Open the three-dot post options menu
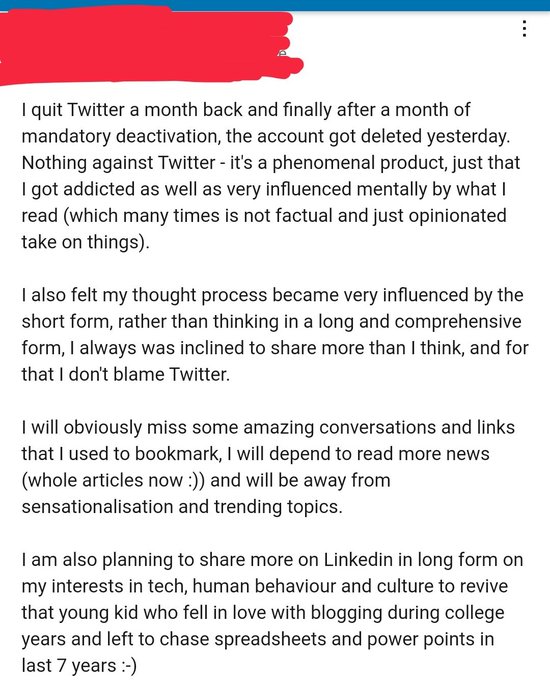This screenshot has width=550, height=680. pyautogui.click(x=524, y=29)
